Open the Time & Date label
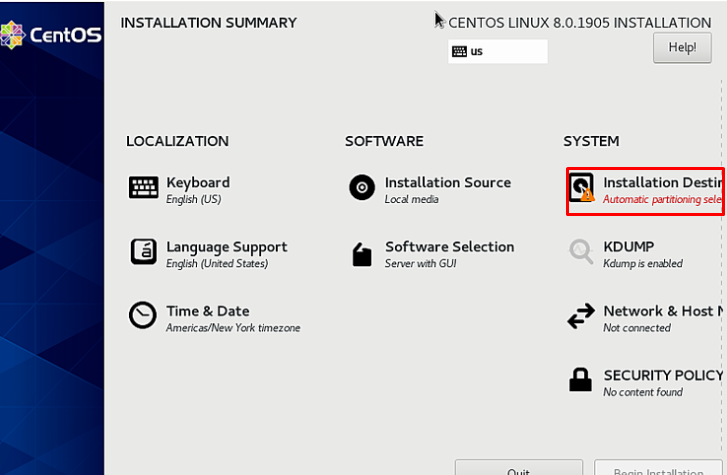 (208, 311)
